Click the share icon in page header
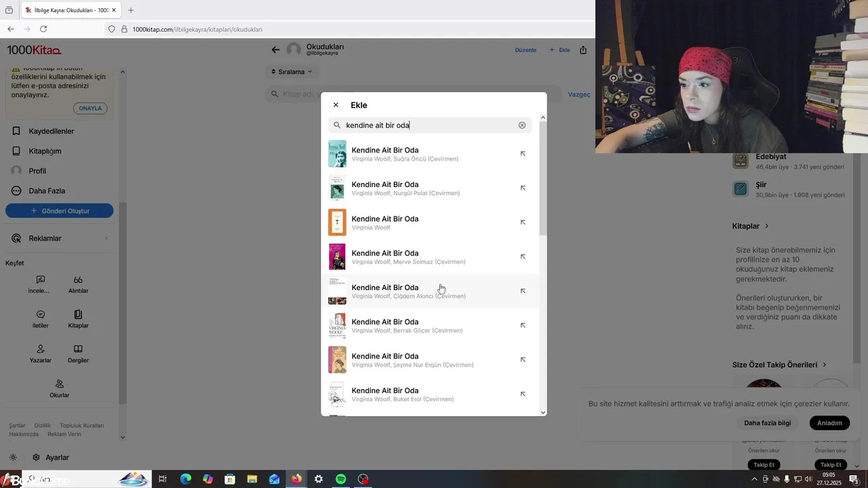The width and height of the screenshot is (868, 488). (x=583, y=49)
